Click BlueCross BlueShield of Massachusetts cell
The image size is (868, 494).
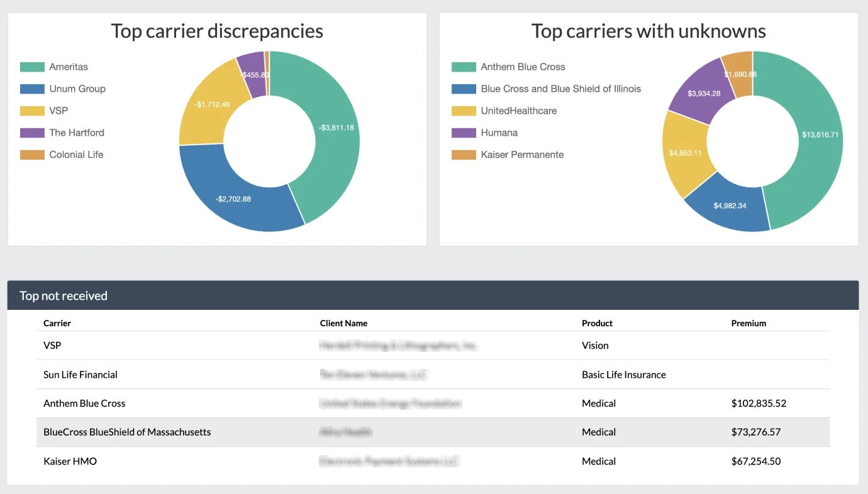(127, 432)
